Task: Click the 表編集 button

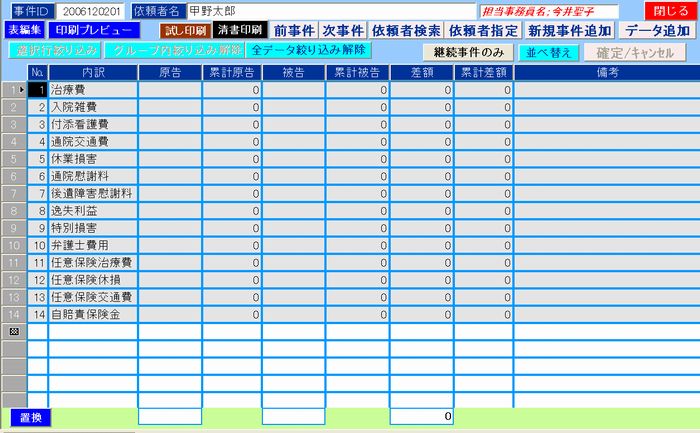Action: click(24, 30)
